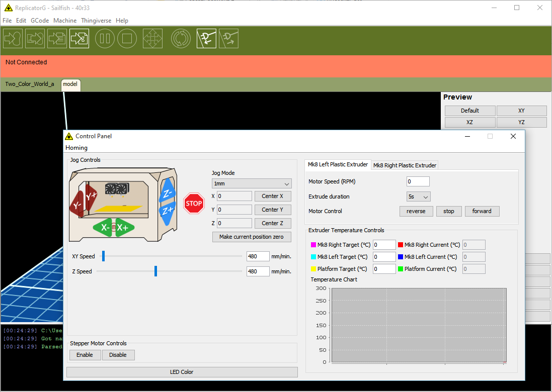Screen dimensions: 552x392
Task: Click the yellow Platform Target color swatch
Action: (313, 269)
